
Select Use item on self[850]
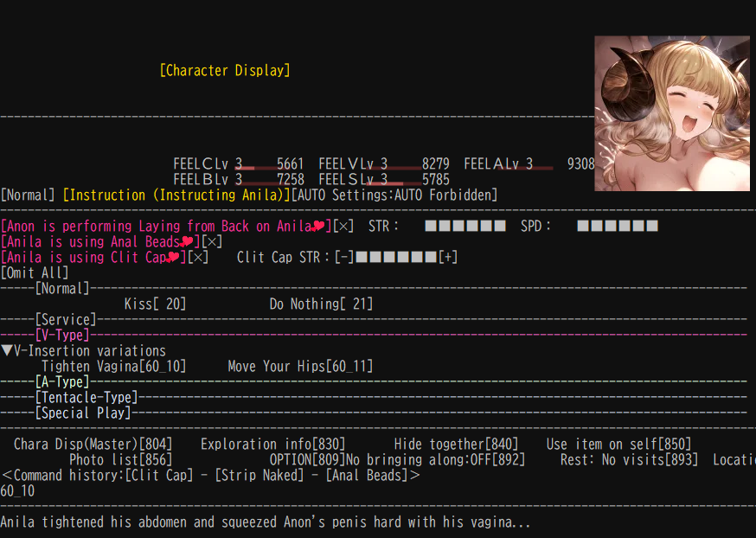tap(618, 444)
